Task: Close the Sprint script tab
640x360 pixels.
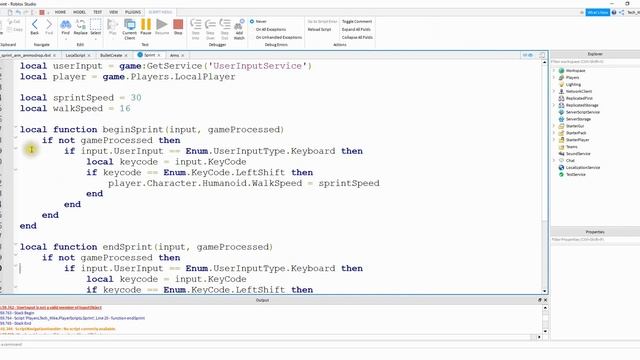Action: (159, 55)
